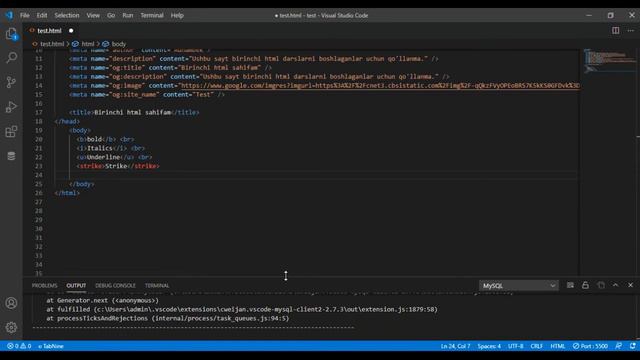
Task: Switch to the Terminal panel tab
Action: [157, 286]
